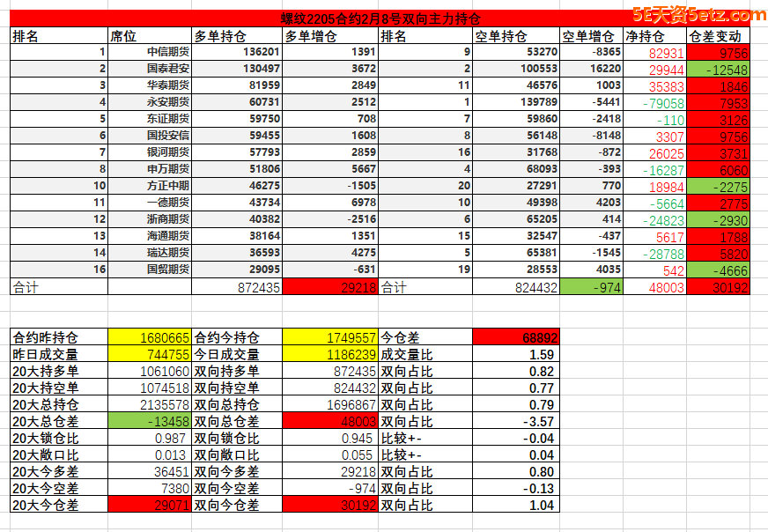Select the red 68892 今仓差 value
768x532 pixels.
click(515, 337)
